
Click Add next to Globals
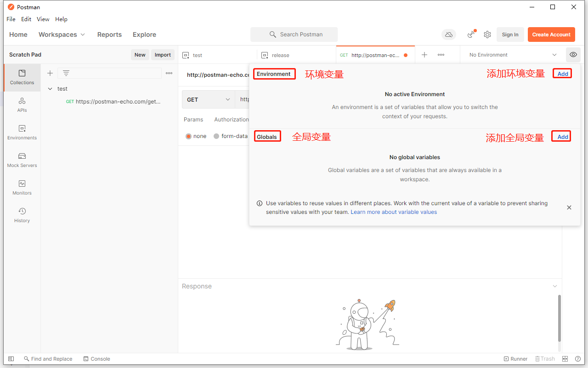click(x=563, y=137)
